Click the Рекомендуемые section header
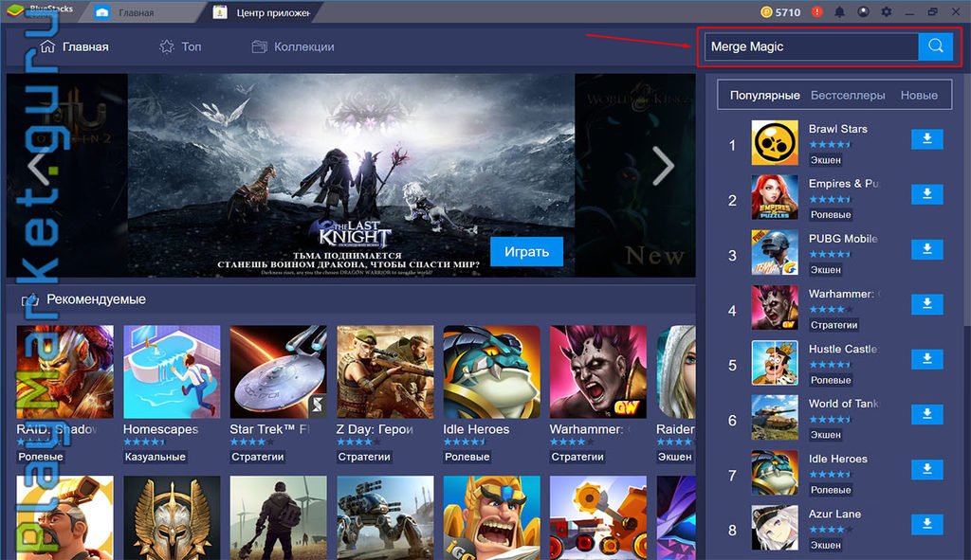 96,299
